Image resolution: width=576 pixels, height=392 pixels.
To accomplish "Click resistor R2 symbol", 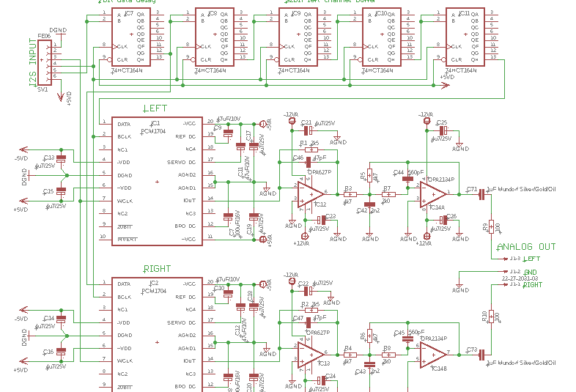I will coord(311,310).
